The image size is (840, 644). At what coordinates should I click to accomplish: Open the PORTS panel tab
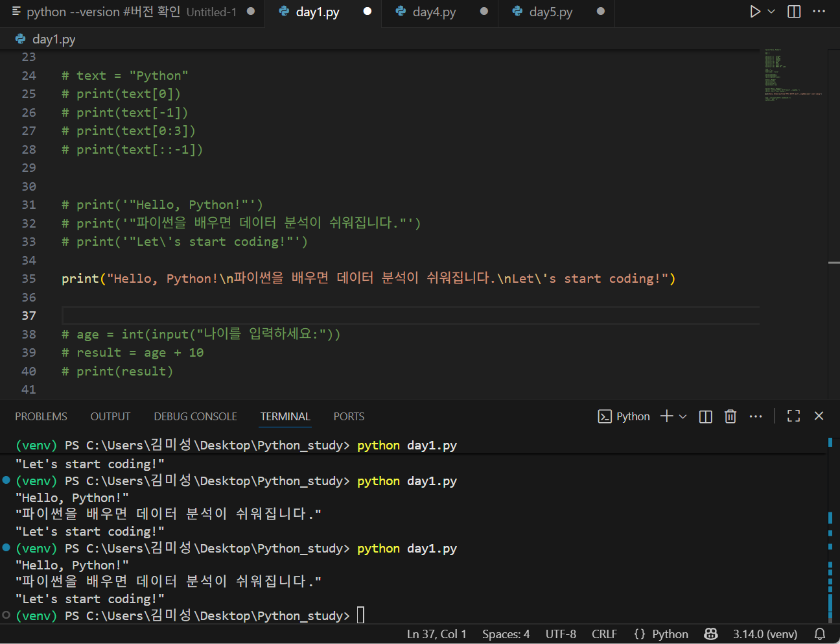pyautogui.click(x=349, y=416)
